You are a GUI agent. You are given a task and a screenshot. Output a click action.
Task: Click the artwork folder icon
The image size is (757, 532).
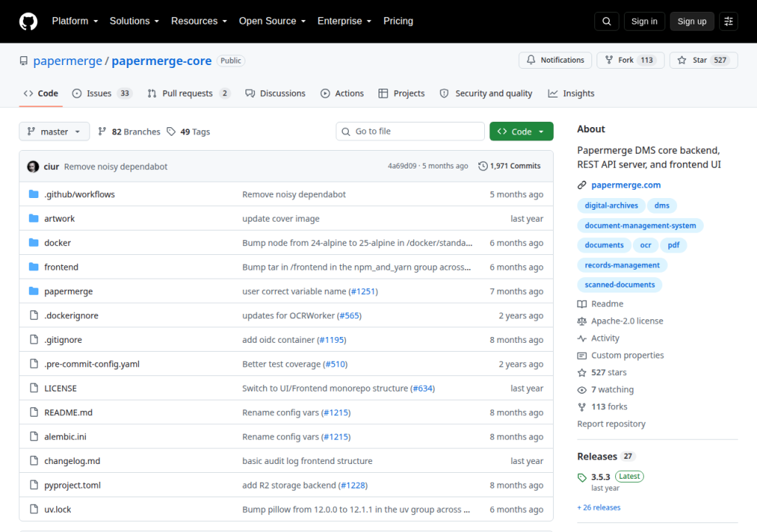pos(33,218)
